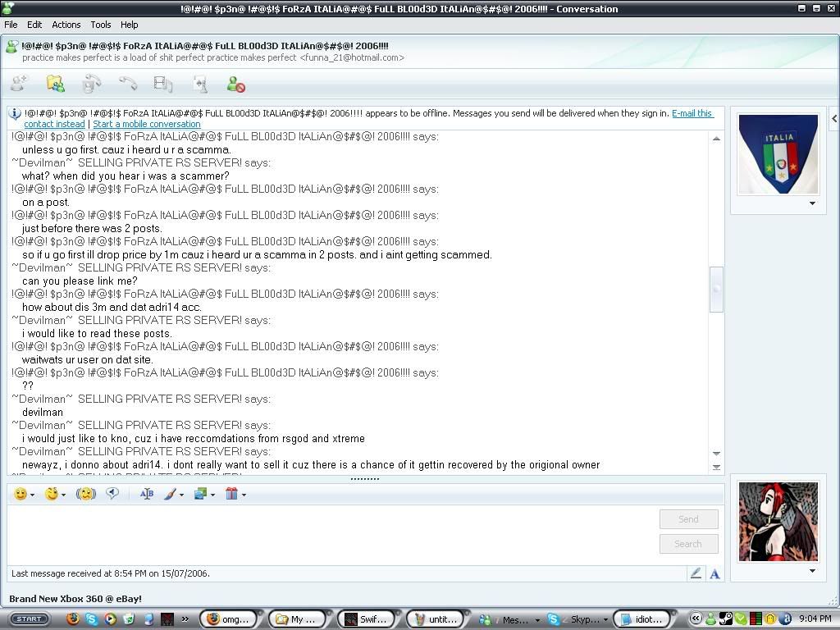Open the Tools menu
Viewport: 840px width, 630px height.
(x=101, y=25)
